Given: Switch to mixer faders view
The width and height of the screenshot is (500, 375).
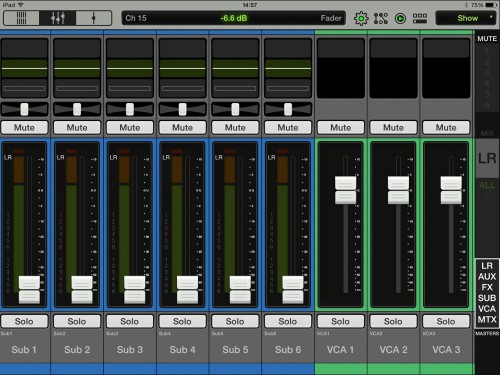Looking at the screenshot, I should 58,18.
